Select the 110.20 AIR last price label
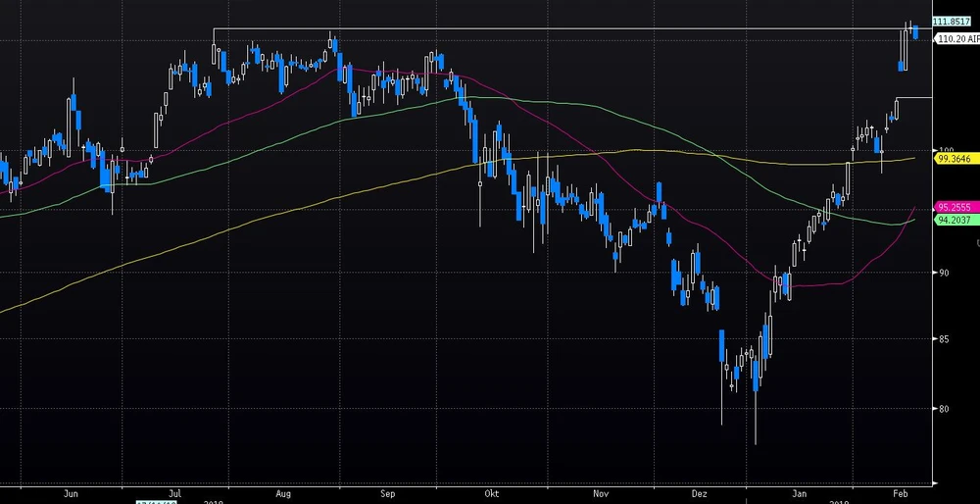 point(956,38)
